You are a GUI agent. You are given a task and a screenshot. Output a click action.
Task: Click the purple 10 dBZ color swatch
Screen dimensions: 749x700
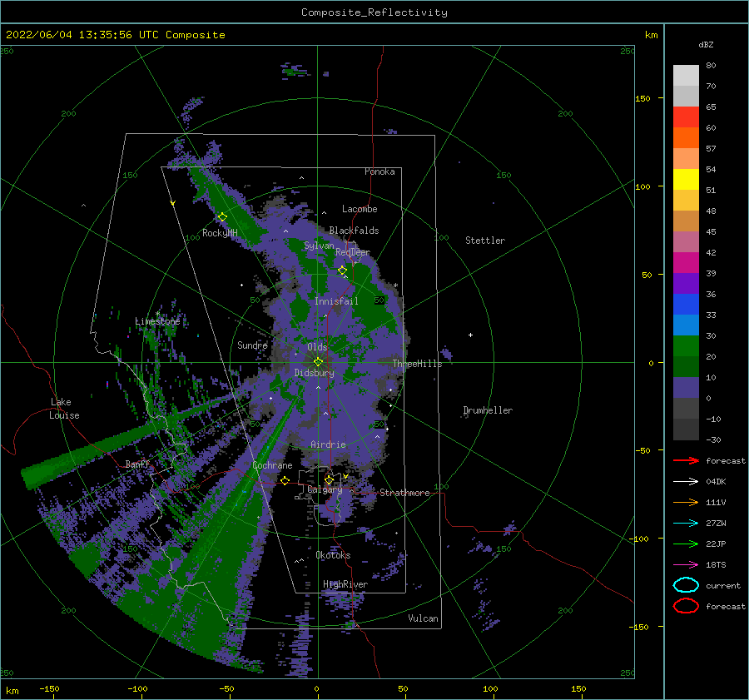pos(686,387)
